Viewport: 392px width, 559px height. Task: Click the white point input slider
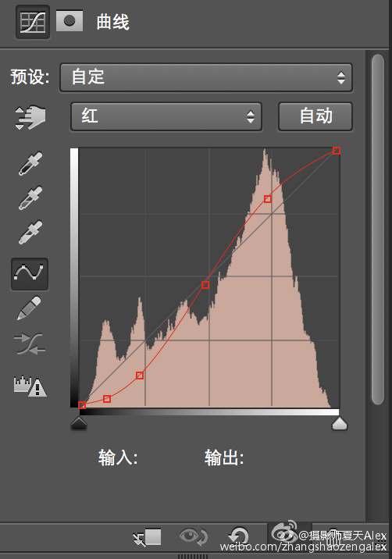pos(339,423)
